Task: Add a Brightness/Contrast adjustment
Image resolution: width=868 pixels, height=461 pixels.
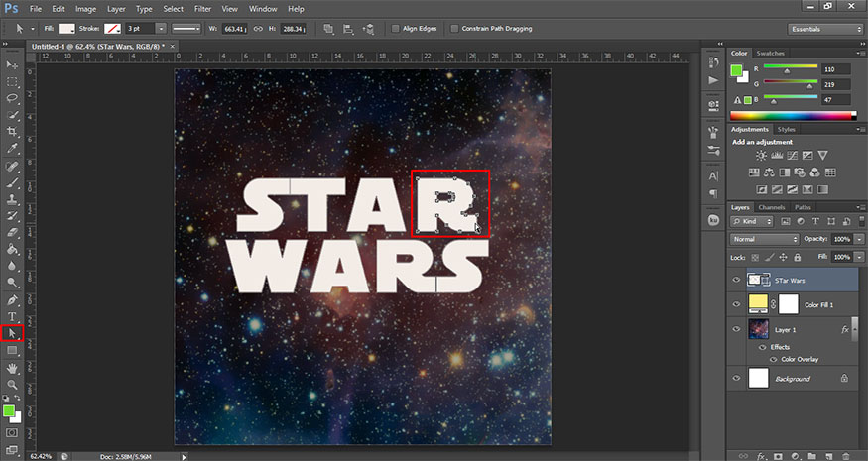Action: point(761,156)
